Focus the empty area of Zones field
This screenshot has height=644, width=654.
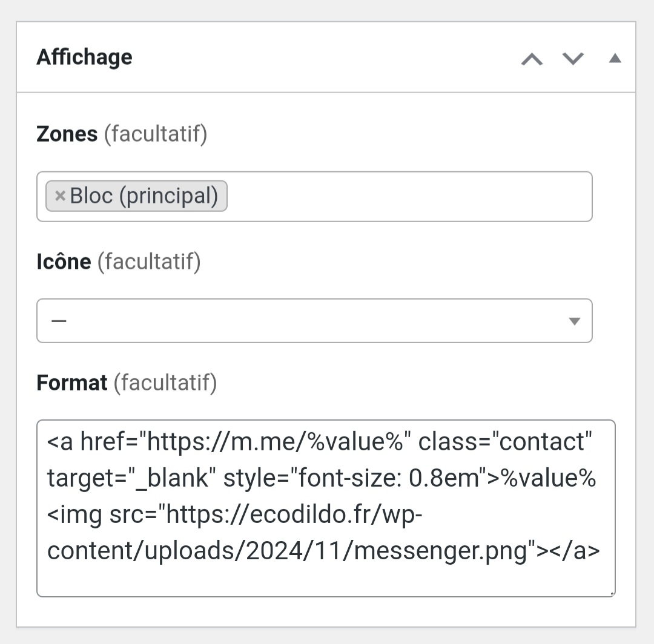[x=409, y=196]
